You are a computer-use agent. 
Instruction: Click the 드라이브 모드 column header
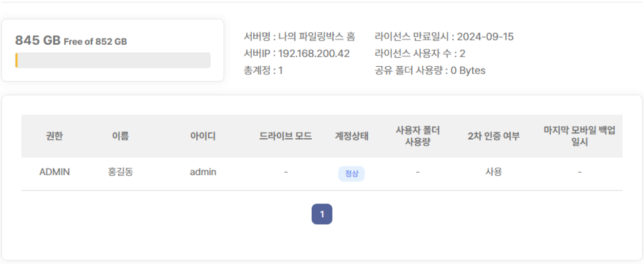click(286, 136)
